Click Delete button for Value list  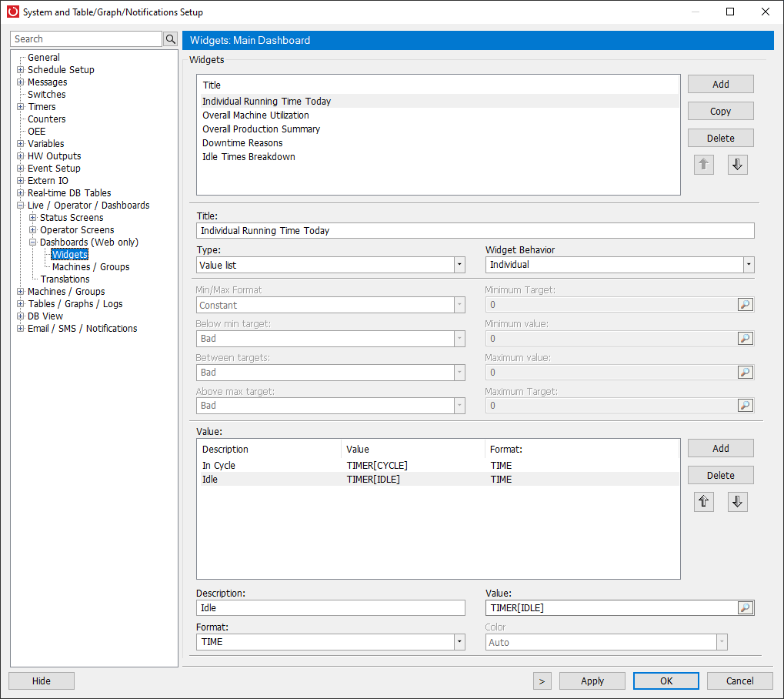(720, 475)
